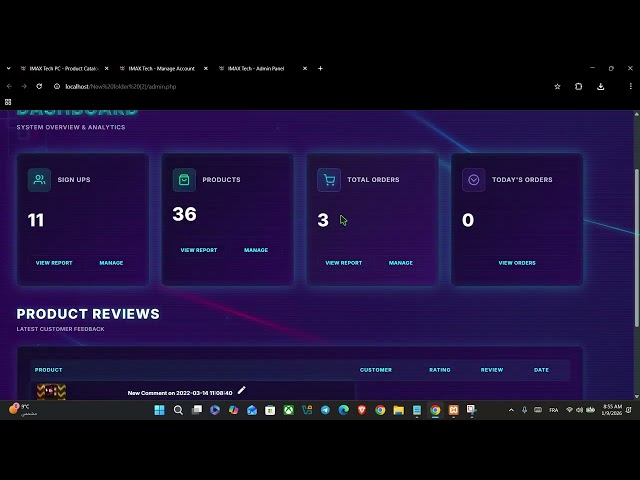Click the Sign Ups users icon
The image size is (640, 480).
point(39,180)
